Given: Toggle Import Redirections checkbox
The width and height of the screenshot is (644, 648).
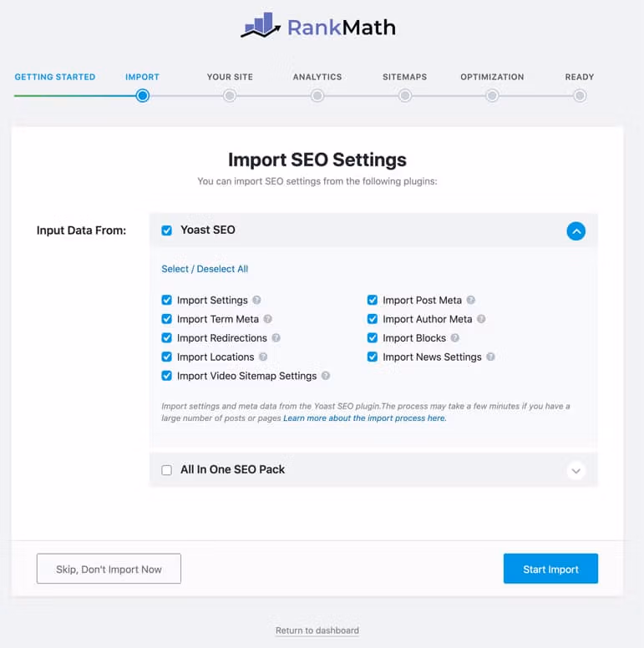Looking at the screenshot, I should tap(166, 338).
